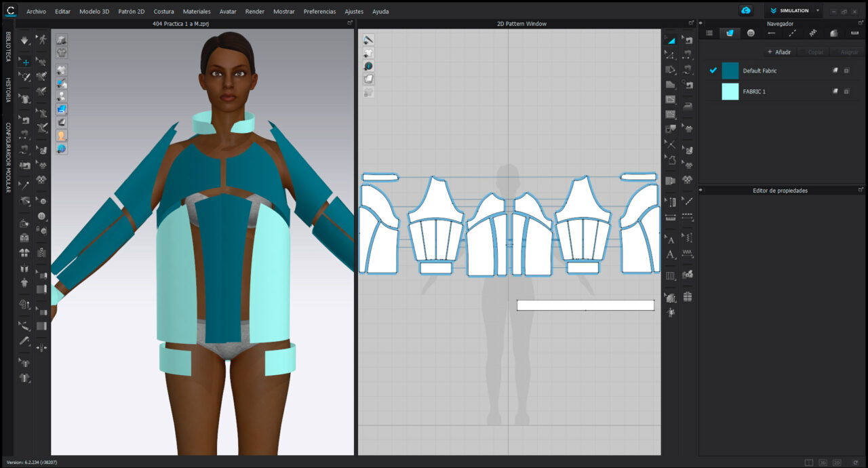Image resolution: width=868 pixels, height=468 pixels.
Task: Select the long rectangular waistband piece in 2D window
Action: 585,305
